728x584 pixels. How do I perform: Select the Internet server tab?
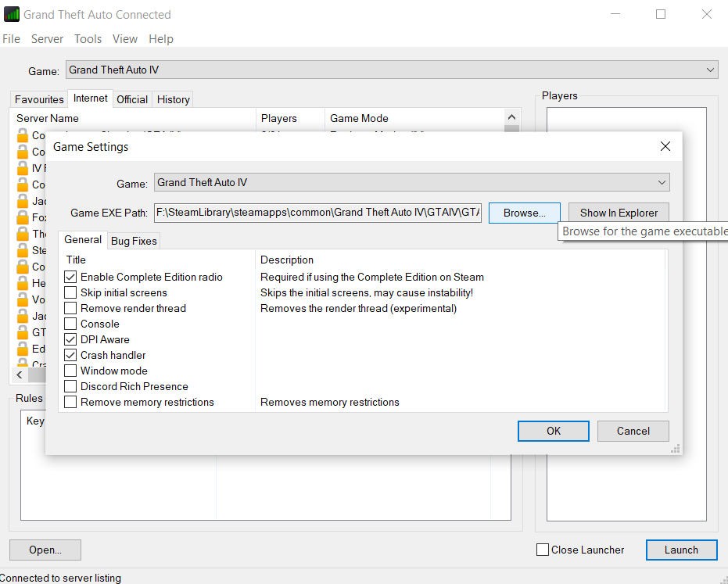[x=90, y=99]
